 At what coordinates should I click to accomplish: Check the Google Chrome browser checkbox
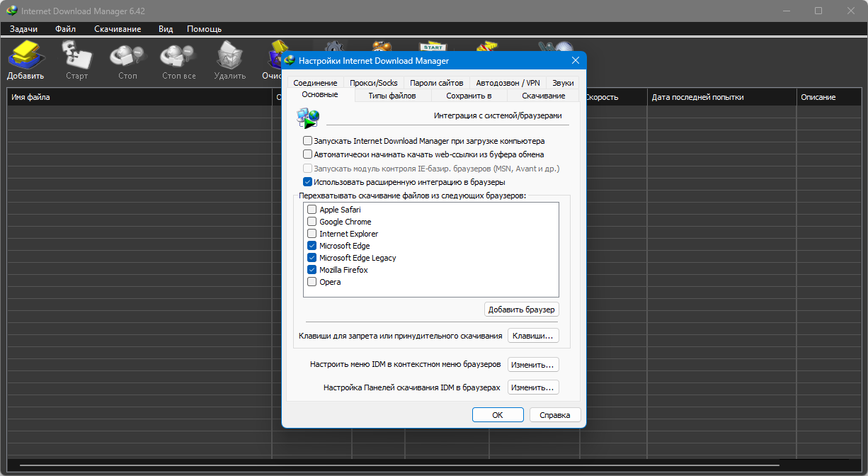tap(312, 222)
